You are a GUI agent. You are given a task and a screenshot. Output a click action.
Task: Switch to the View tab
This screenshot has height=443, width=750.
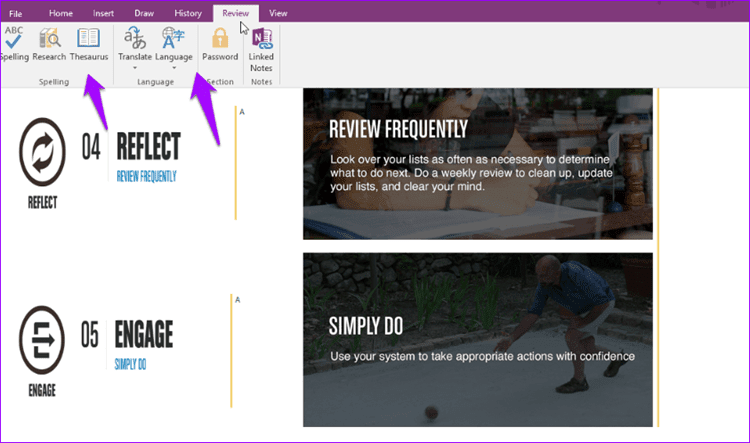[x=278, y=13]
